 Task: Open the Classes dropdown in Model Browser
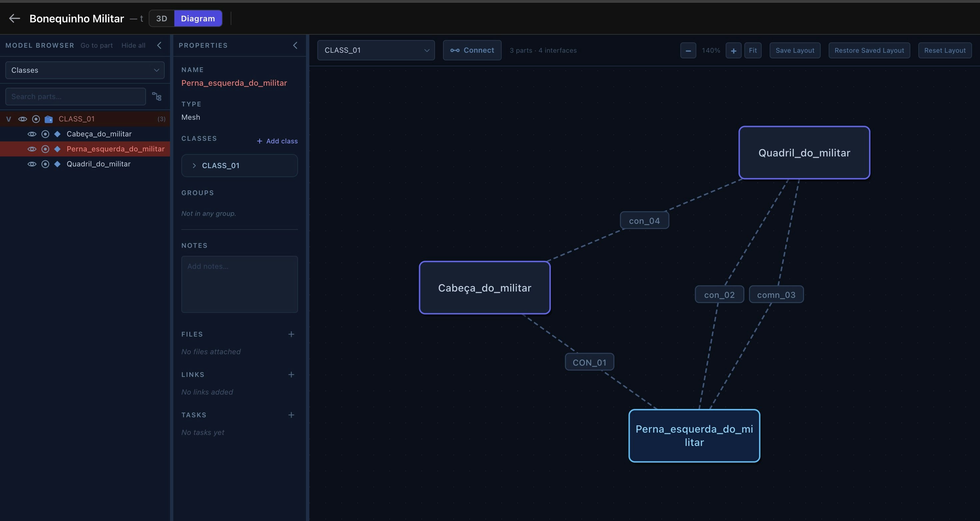pos(85,70)
